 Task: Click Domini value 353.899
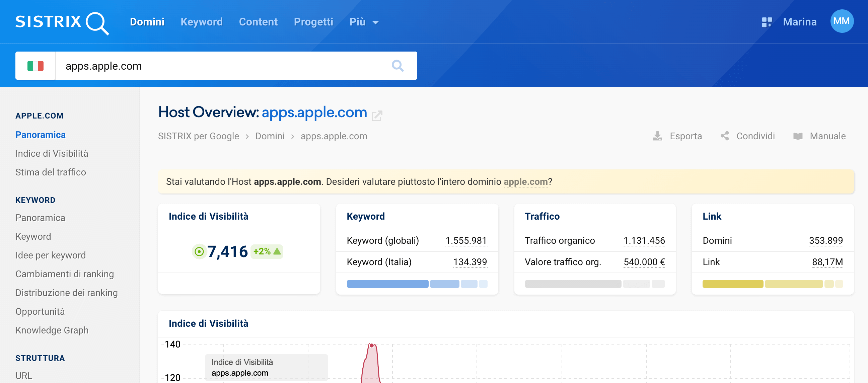825,240
